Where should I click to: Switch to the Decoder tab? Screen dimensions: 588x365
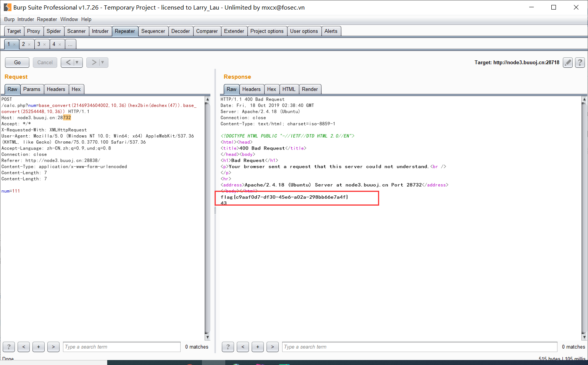click(x=181, y=31)
